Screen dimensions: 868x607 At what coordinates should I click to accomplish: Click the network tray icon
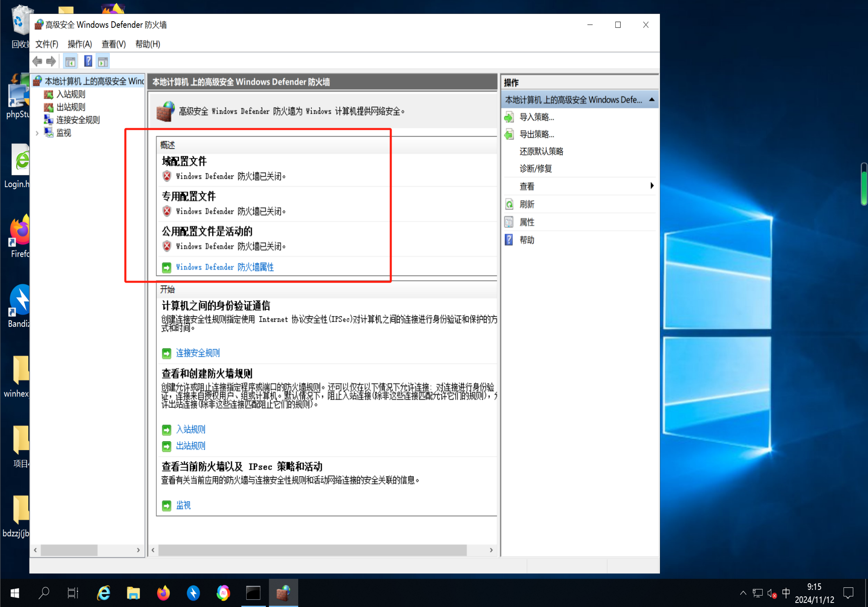click(757, 593)
